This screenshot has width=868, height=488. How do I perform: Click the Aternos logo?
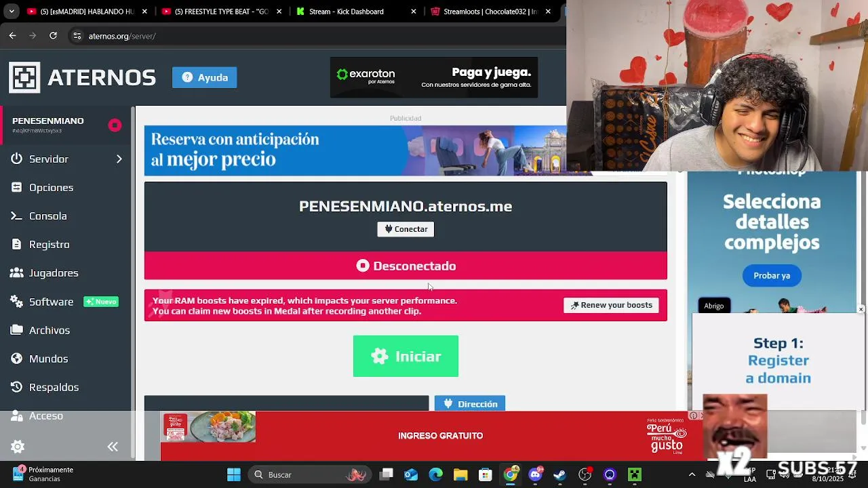click(x=82, y=77)
